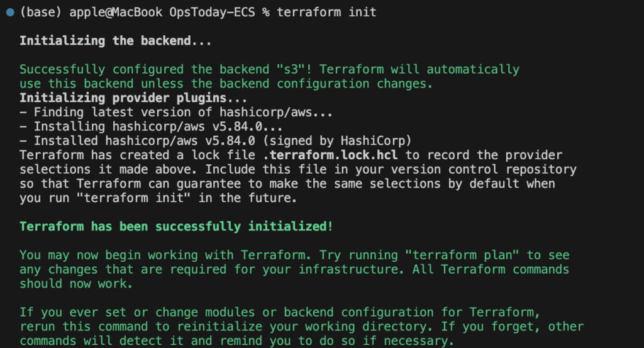Click the 'Initializing the backend...' heading
This screenshot has width=644, height=348.
coord(116,41)
